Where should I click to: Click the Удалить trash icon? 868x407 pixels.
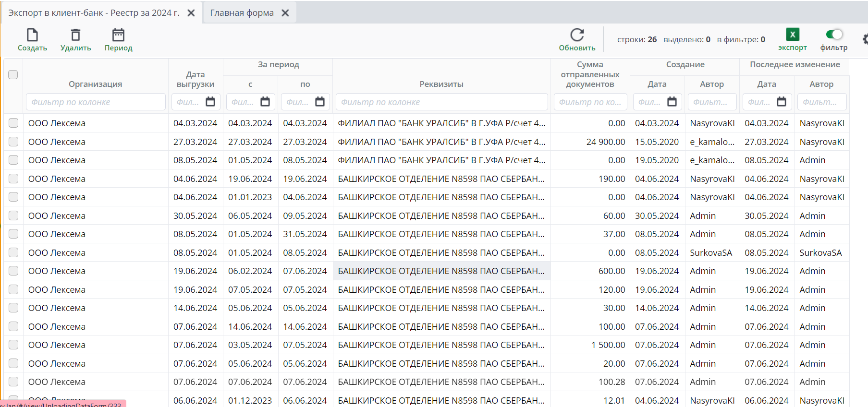pos(75,36)
